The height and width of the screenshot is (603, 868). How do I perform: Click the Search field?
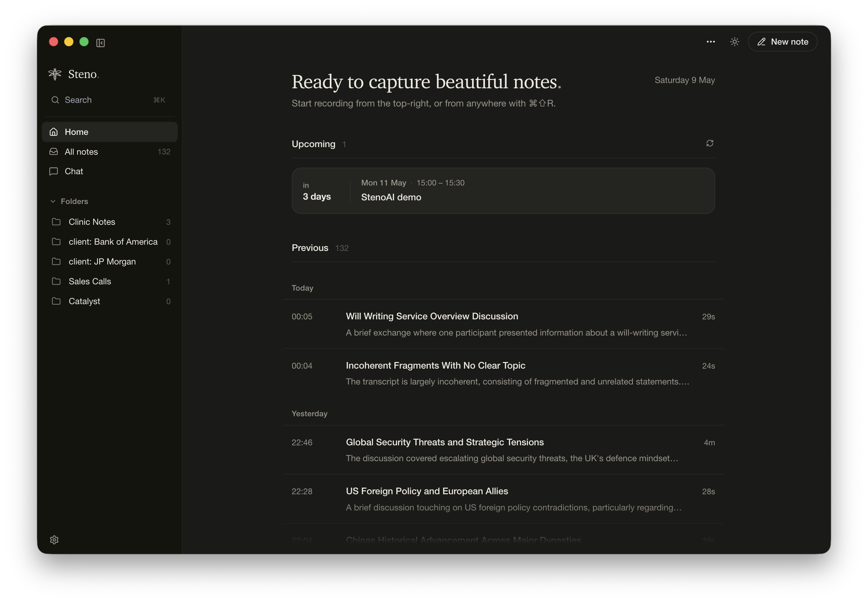(109, 100)
